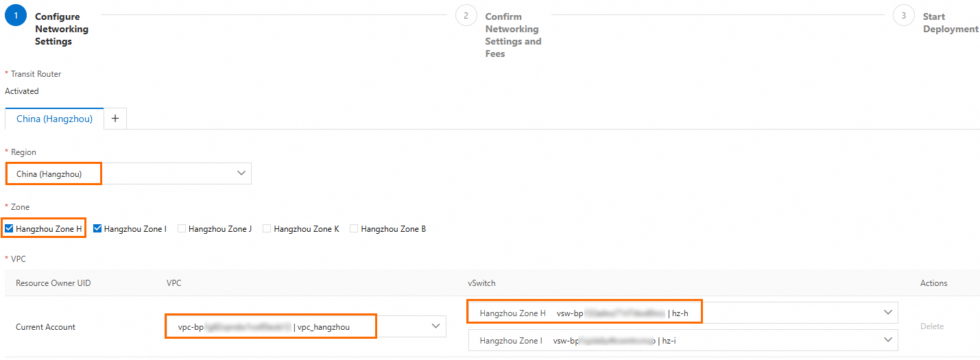Toggle Hangzhou Zone I checkbox
Viewport: 980px width, 360px height.
[x=97, y=228]
